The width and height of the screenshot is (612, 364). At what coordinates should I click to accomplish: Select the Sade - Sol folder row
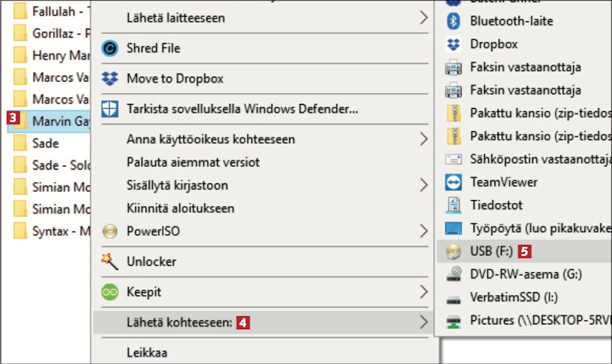49,165
